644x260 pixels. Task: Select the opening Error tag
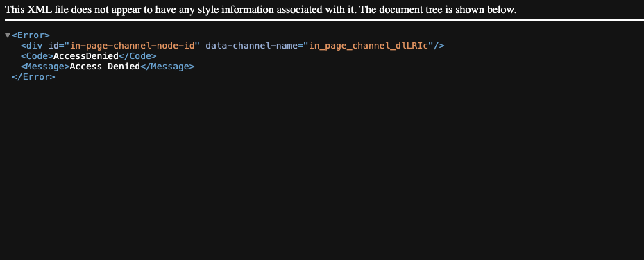(x=31, y=35)
